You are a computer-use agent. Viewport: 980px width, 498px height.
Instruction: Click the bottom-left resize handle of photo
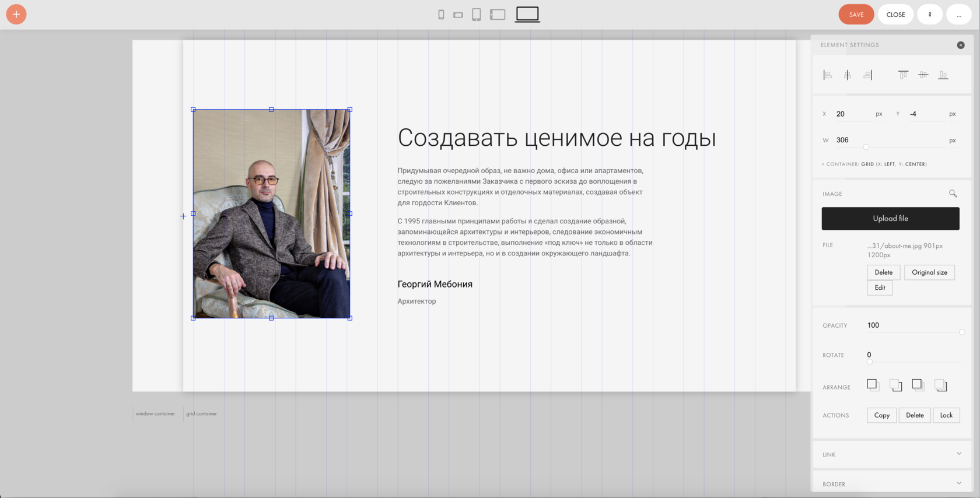[x=194, y=318]
